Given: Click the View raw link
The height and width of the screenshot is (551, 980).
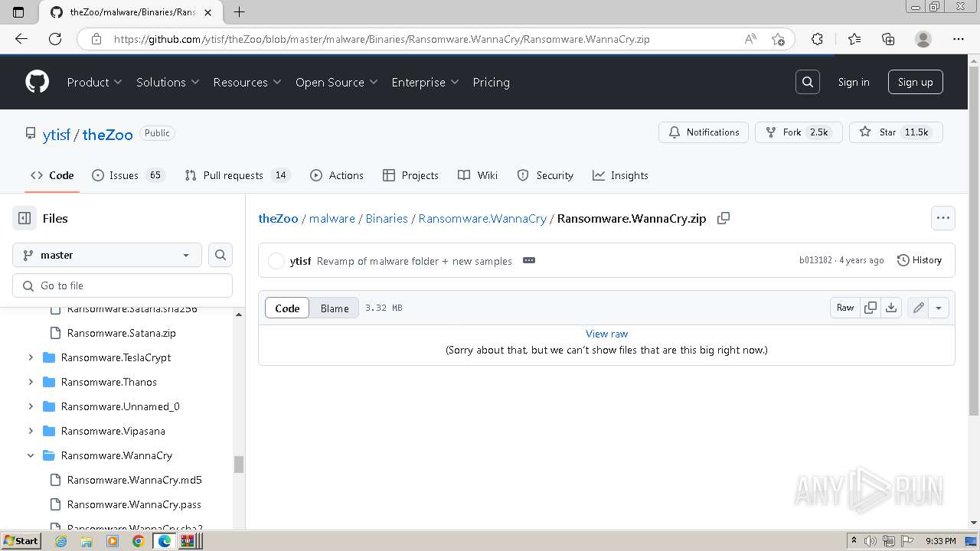Looking at the screenshot, I should (x=606, y=334).
